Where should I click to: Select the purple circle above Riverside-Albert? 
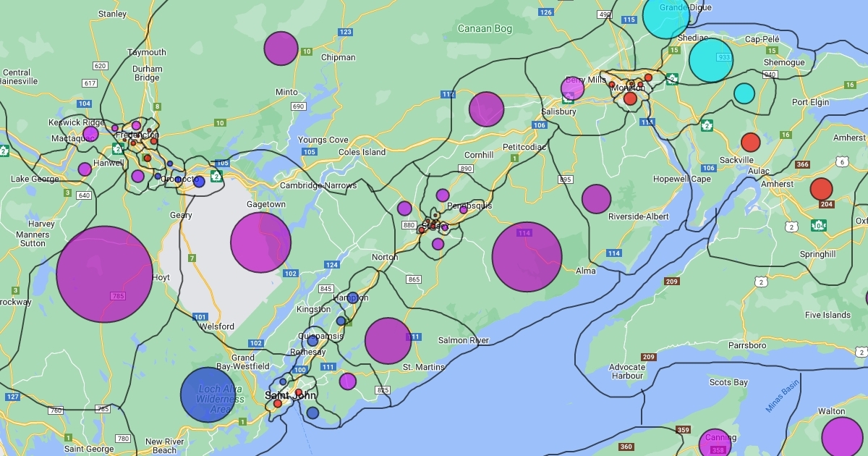[x=596, y=199]
